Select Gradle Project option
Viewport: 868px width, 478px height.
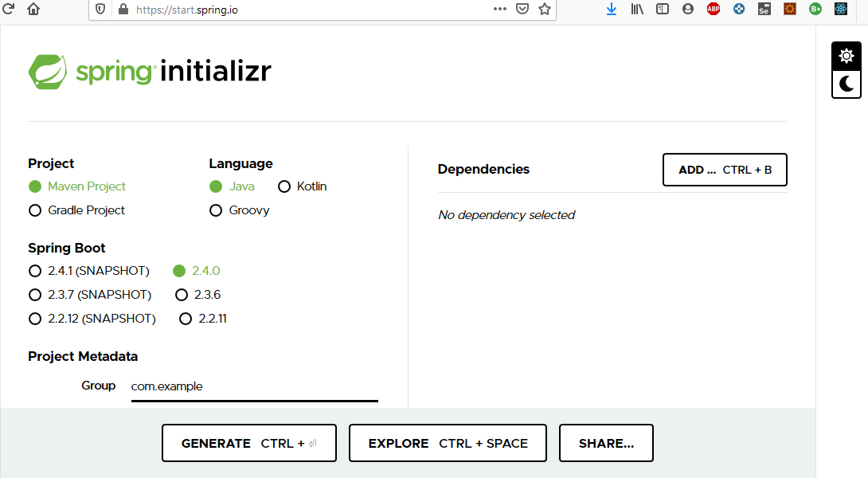click(x=35, y=210)
